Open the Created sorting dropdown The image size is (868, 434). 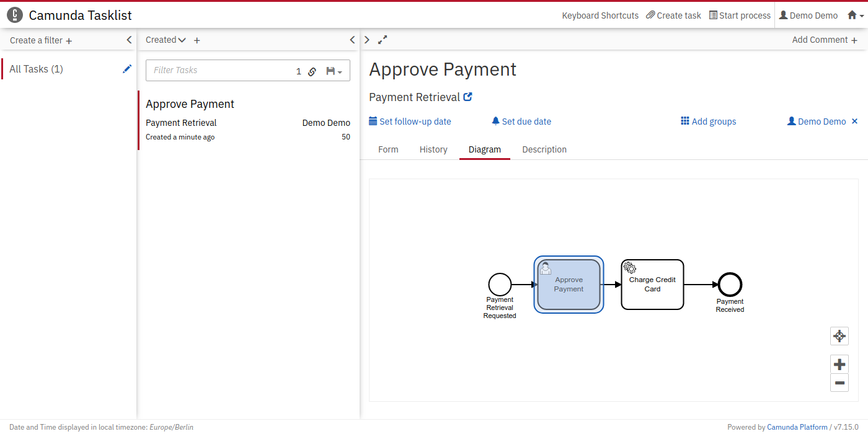coord(166,40)
